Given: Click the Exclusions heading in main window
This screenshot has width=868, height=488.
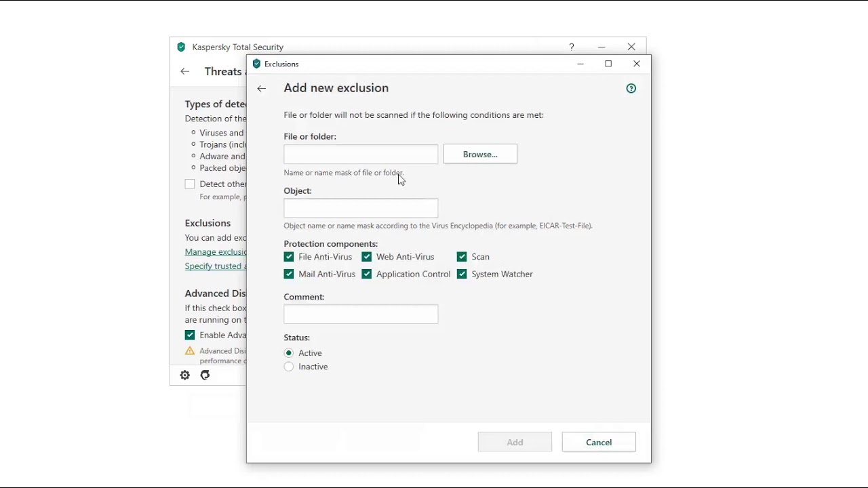Looking at the screenshot, I should tap(208, 223).
